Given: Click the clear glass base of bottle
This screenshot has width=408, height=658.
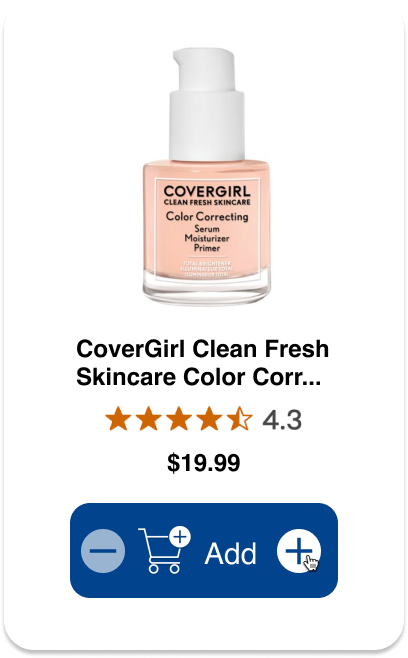Looking at the screenshot, I should point(207,289).
